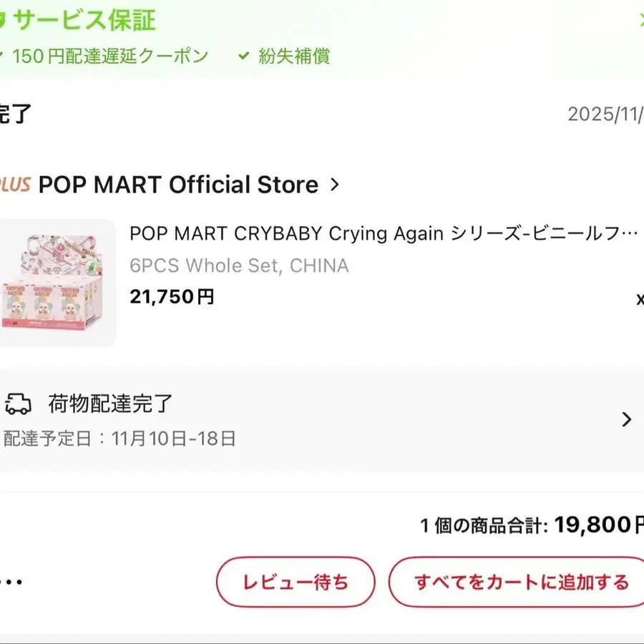Click the delivery truck icon

pyautogui.click(x=17, y=404)
